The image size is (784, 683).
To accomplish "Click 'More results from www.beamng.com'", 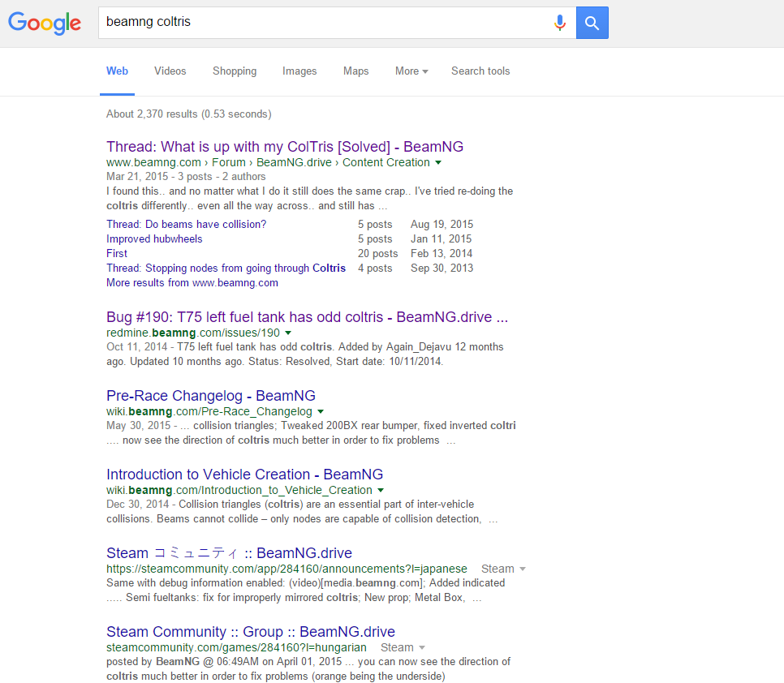I will point(192,283).
